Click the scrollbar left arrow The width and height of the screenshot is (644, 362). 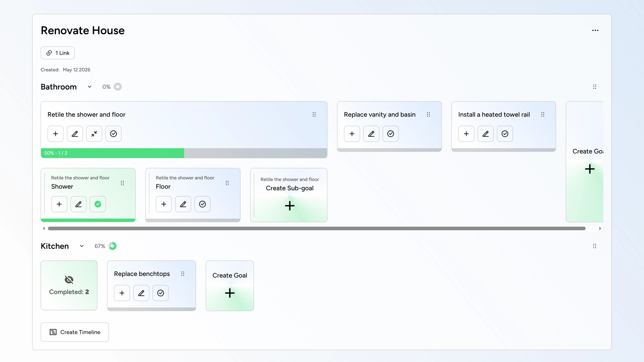(44, 229)
